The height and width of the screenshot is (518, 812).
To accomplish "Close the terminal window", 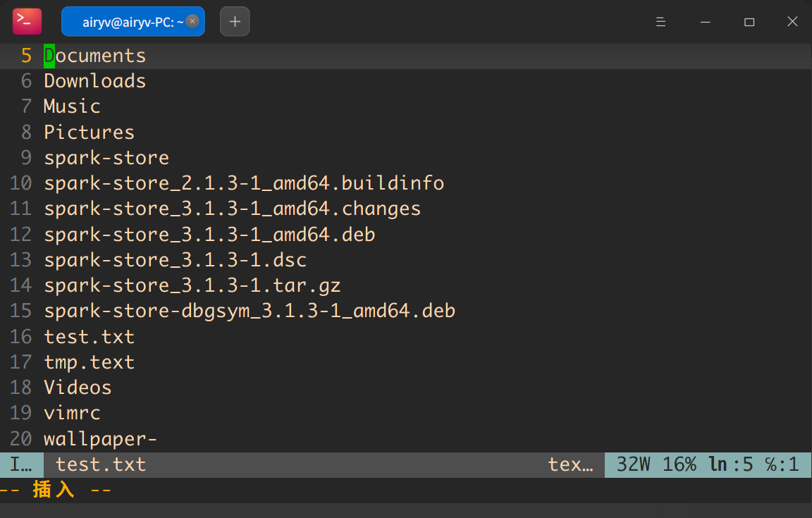I will (792, 22).
